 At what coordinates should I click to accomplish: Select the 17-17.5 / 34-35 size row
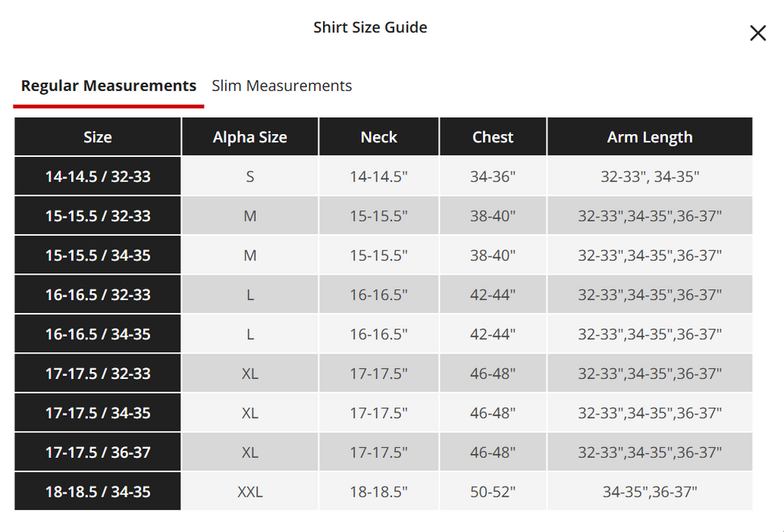[x=384, y=413]
